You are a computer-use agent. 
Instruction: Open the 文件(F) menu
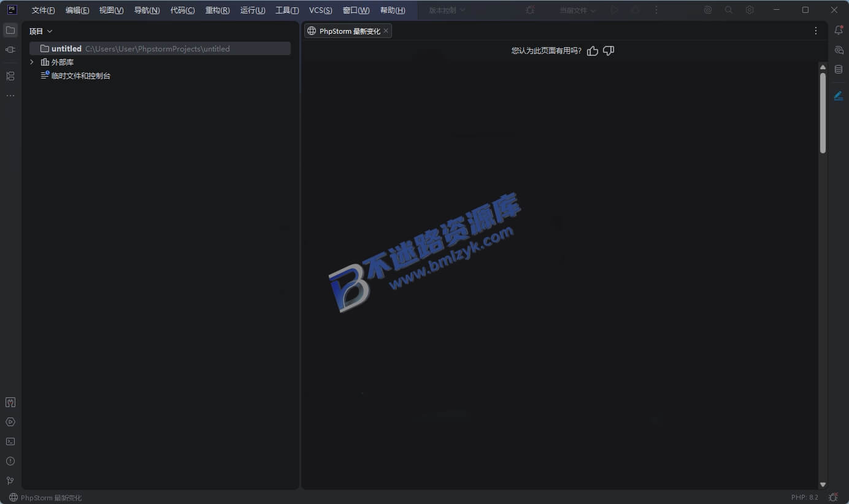pos(43,10)
